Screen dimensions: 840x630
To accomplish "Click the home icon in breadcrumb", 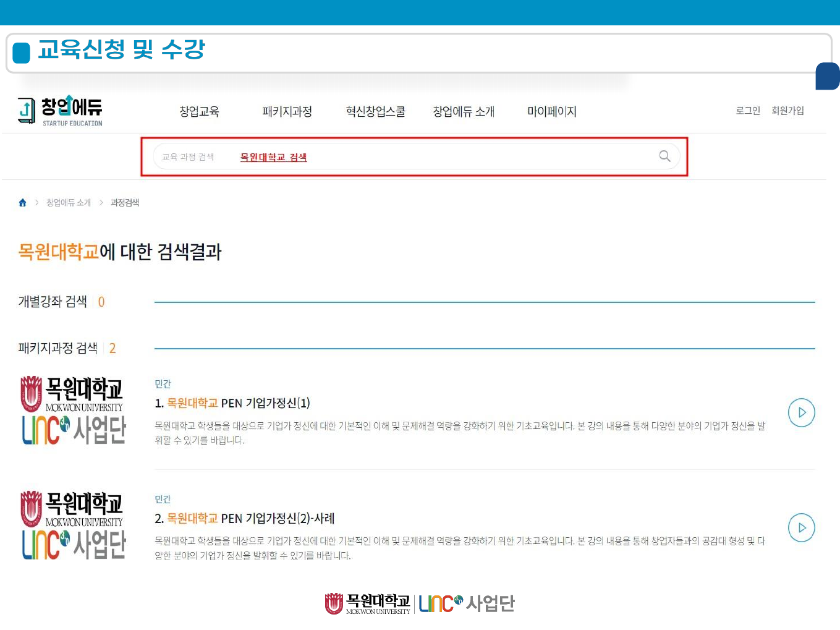I will (23, 203).
